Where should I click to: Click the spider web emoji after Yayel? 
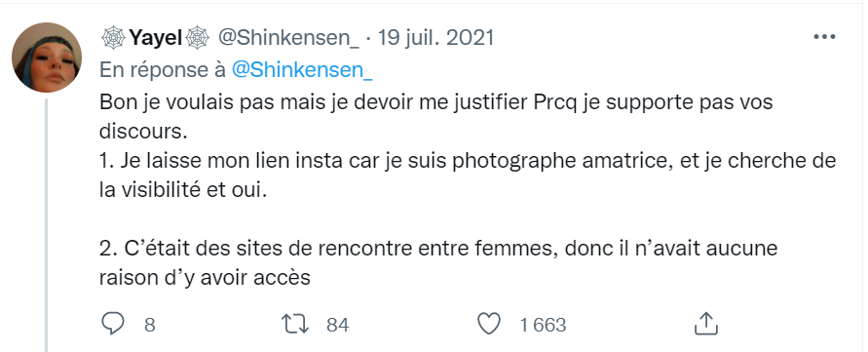point(197,38)
